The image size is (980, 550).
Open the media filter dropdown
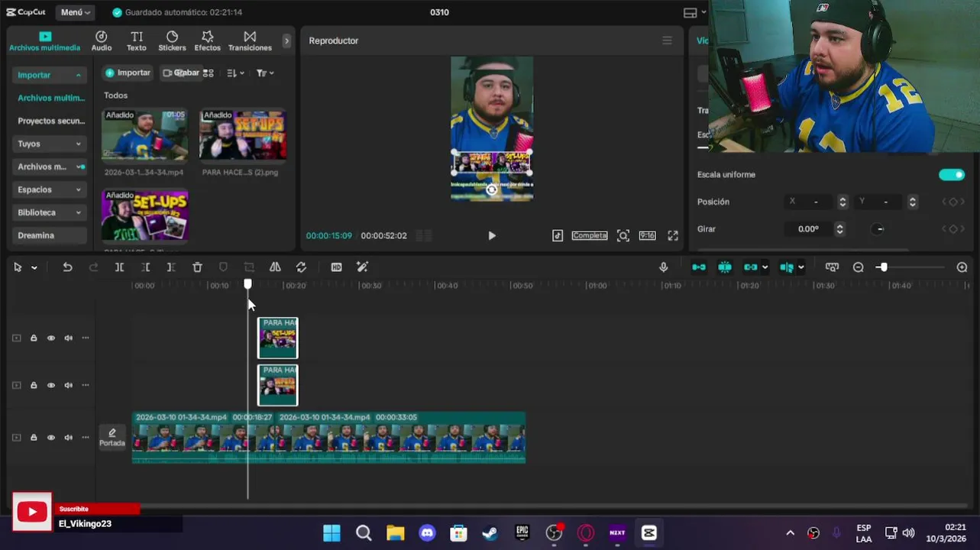click(x=265, y=73)
